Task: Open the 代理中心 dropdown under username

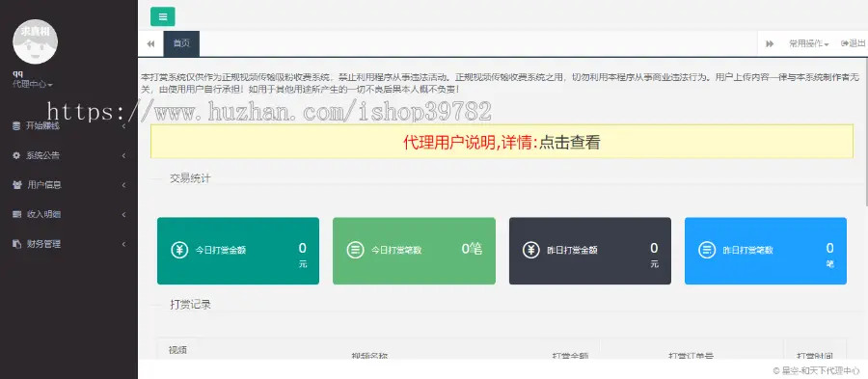Action: (x=33, y=85)
